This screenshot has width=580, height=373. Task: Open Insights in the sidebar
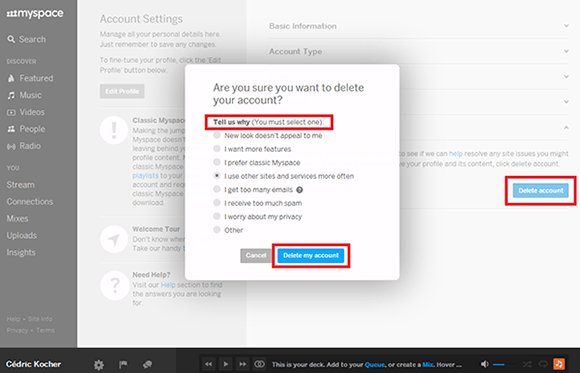[21, 253]
